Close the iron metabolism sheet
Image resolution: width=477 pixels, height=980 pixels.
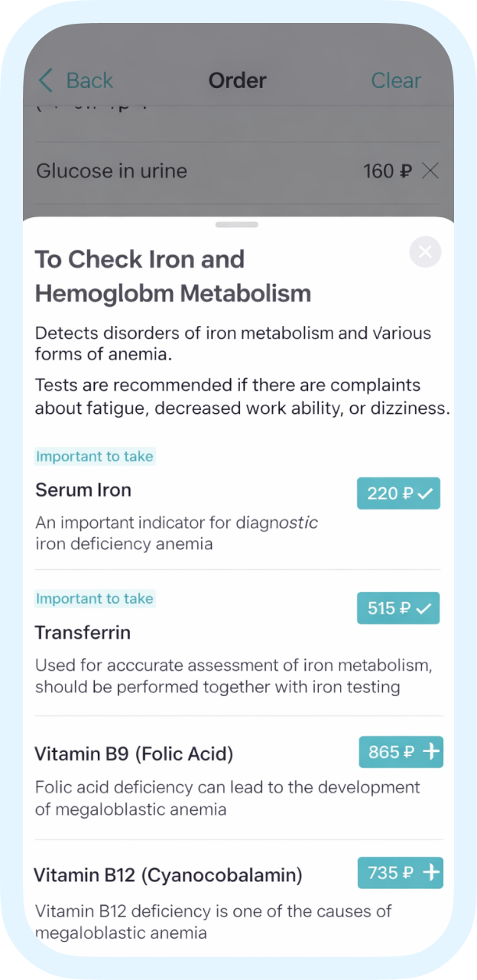[x=425, y=252]
